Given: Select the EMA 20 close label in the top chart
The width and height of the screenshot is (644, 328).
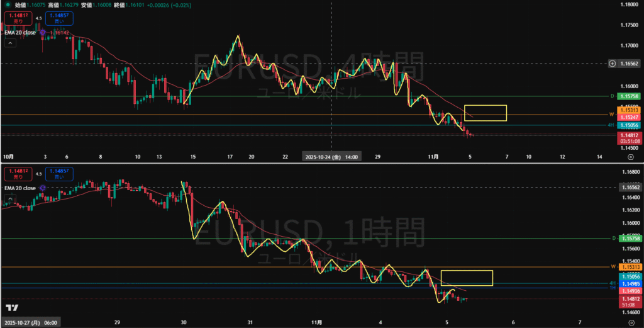Looking at the screenshot, I should click(x=19, y=31).
